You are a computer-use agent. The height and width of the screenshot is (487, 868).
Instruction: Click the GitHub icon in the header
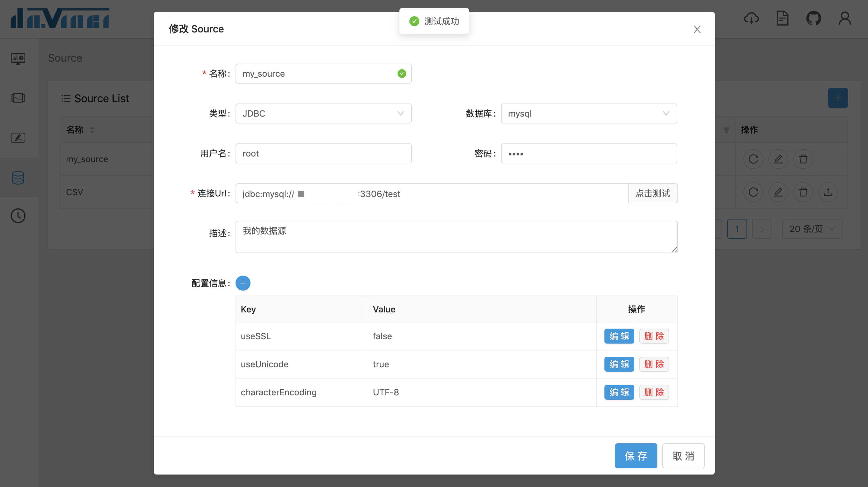click(x=813, y=18)
